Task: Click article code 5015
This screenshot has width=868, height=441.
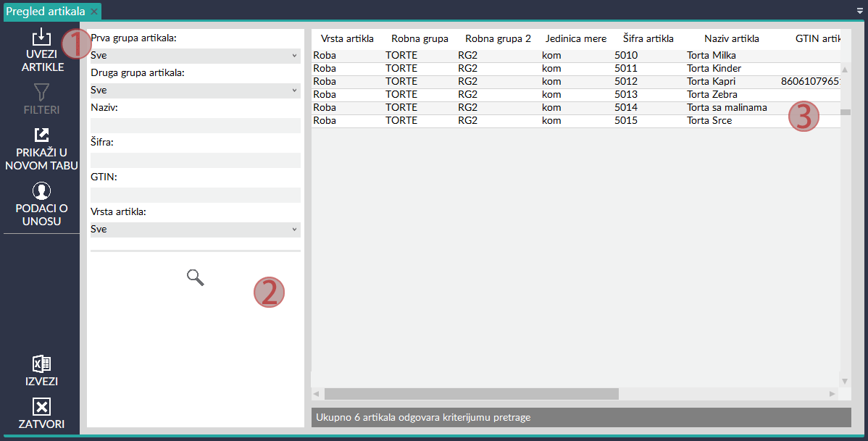Action: 626,121
